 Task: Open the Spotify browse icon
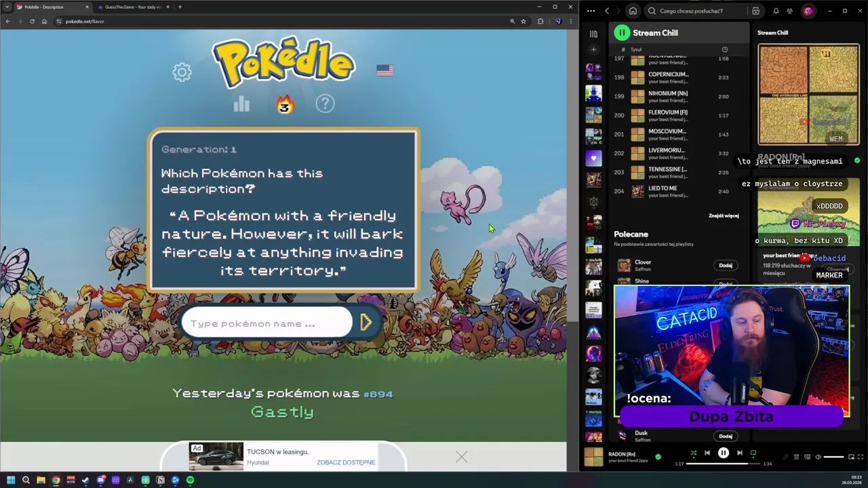(755, 11)
